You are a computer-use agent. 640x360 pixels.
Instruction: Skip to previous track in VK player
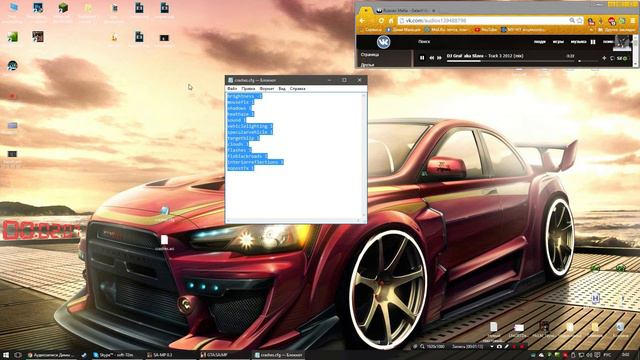click(x=431, y=58)
